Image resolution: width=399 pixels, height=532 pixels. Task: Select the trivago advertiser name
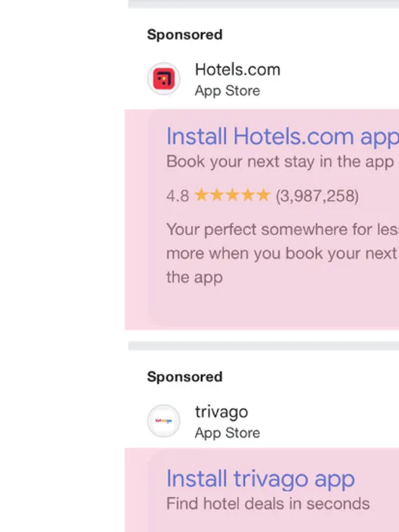222,412
